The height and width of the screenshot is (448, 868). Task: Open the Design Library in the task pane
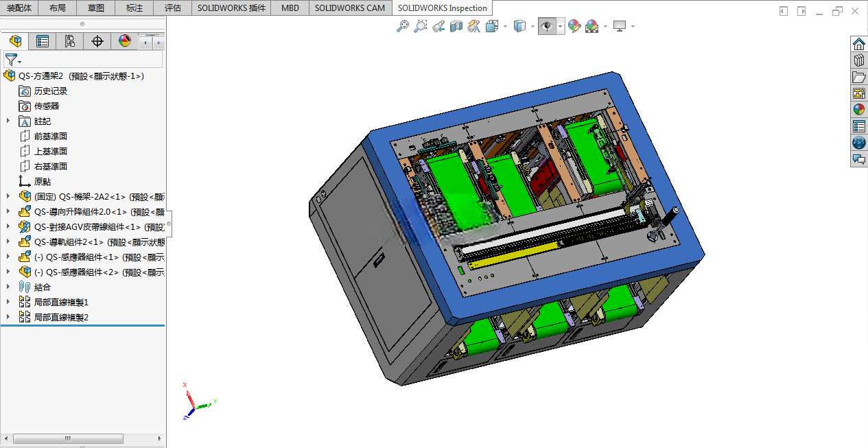859,60
